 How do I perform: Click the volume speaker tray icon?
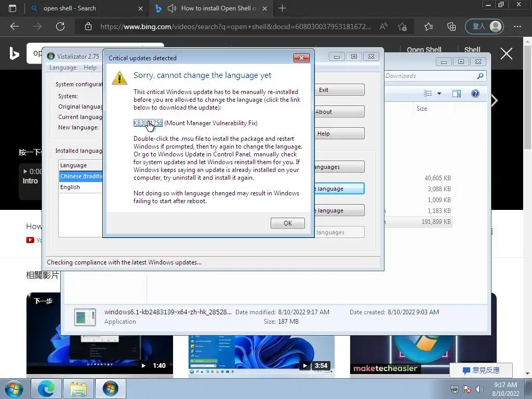[x=480, y=389]
